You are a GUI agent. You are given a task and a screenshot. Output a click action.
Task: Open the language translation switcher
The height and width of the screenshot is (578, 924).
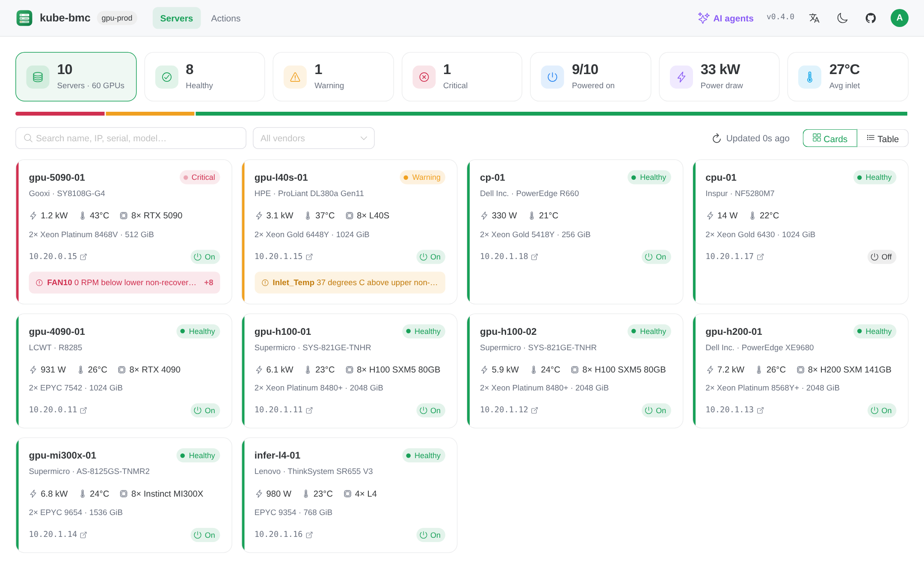(814, 18)
